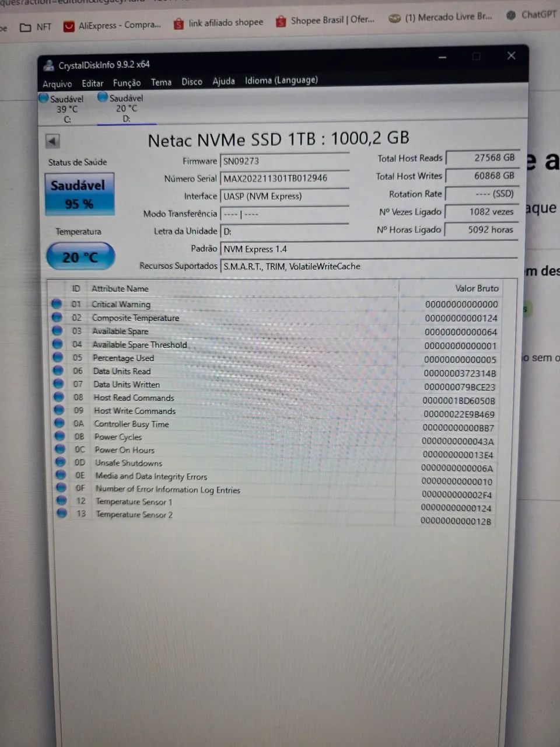Click the Firmware field SN09273
The height and width of the screenshot is (747, 560).
pos(284,161)
